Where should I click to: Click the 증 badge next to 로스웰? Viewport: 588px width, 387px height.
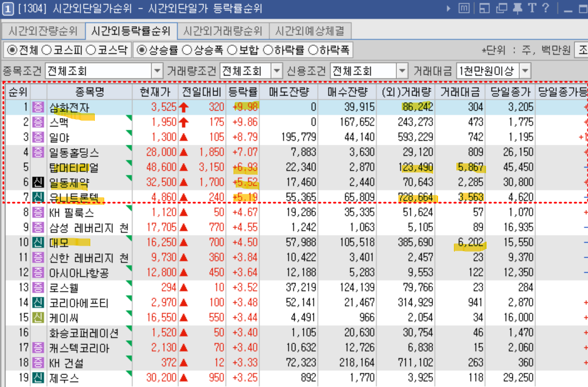pyautogui.click(x=38, y=287)
